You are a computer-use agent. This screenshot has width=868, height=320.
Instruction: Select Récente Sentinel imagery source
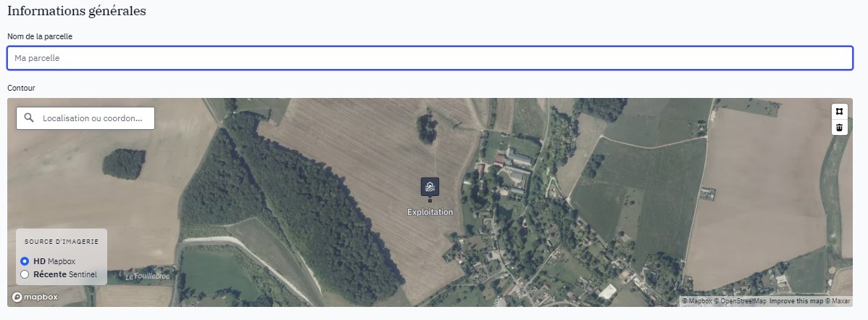tap(25, 274)
